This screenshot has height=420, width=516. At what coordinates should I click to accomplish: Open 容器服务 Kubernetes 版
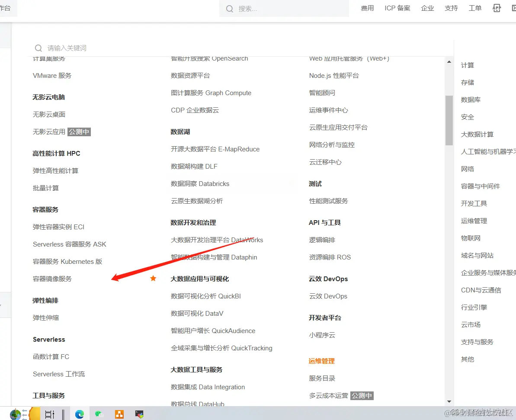[67, 261]
